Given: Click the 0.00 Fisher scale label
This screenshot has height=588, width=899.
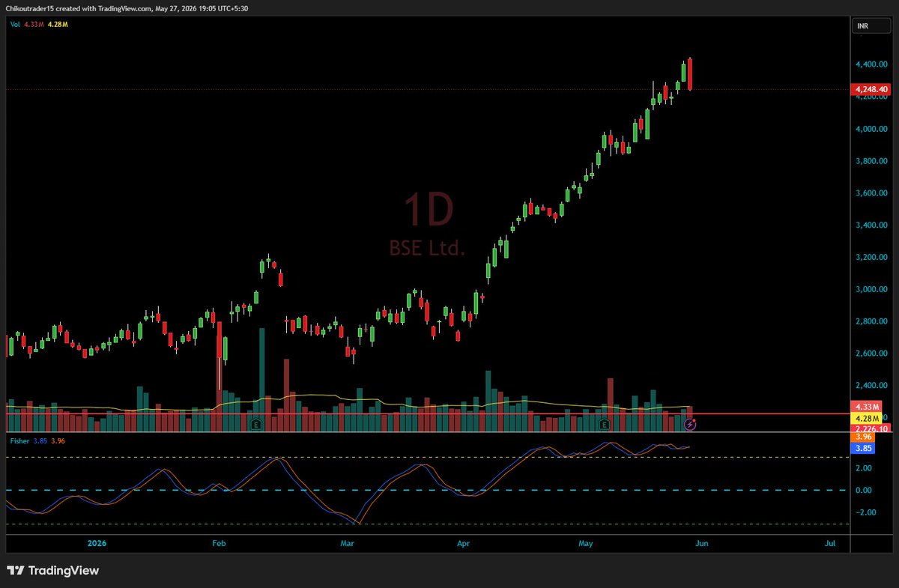Looking at the screenshot, I should 864,490.
